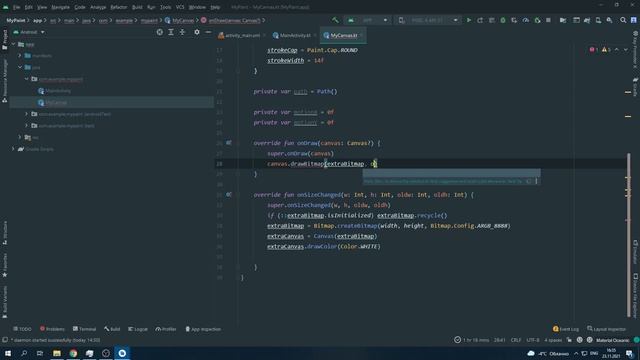Open the File menu
The image size is (640, 360).
point(16,7)
